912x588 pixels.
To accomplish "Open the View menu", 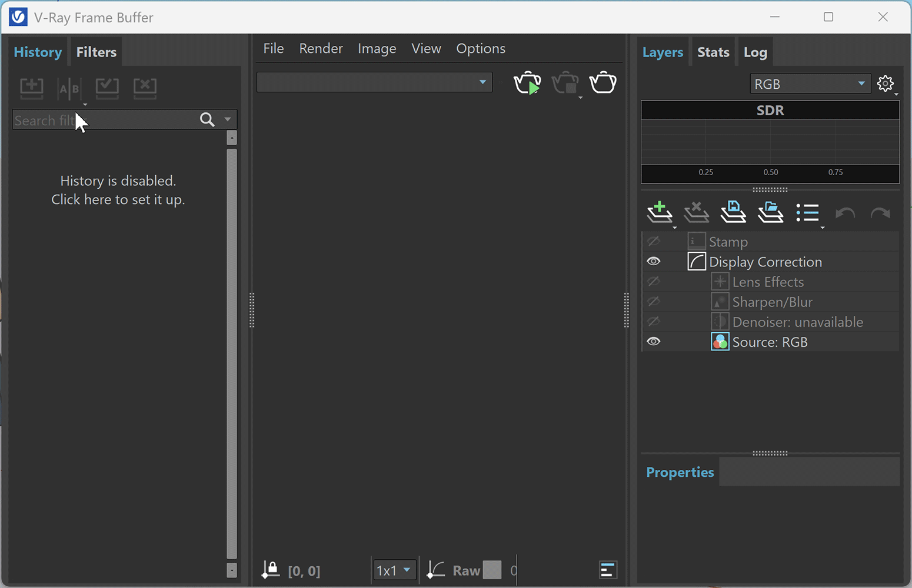I will (426, 48).
